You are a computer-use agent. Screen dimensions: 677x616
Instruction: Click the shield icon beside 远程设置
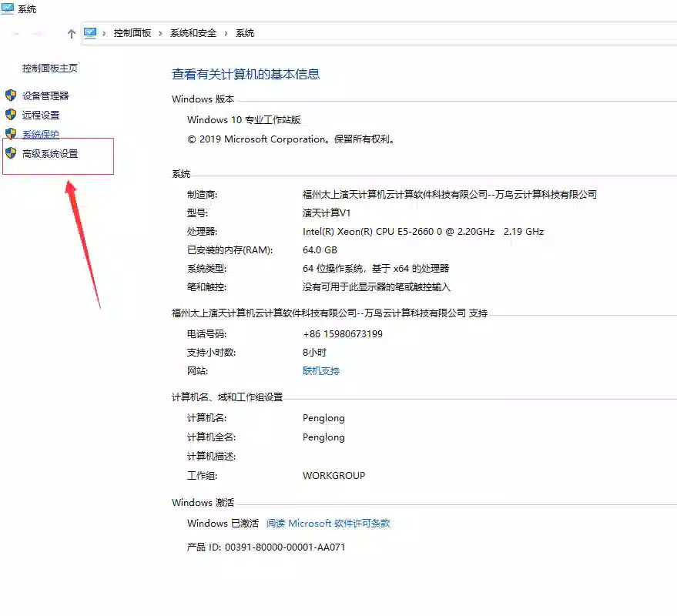tap(11, 115)
